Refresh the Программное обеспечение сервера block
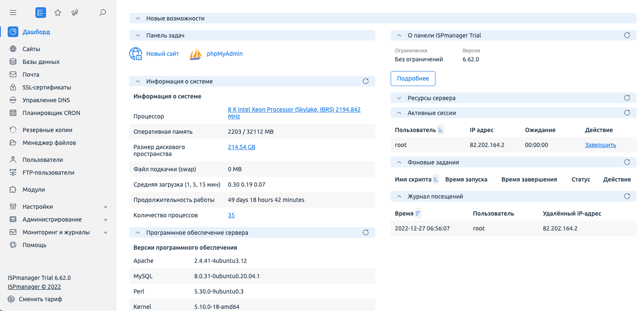This screenshot has width=644, height=311. [x=366, y=233]
